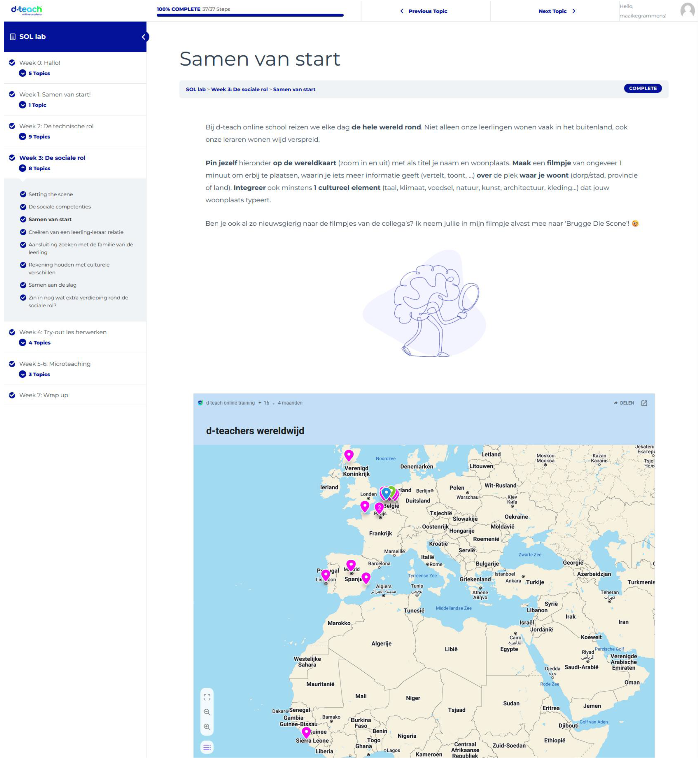This screenshot has width=700, height=761.
Task: Click the checkmark beside 'Rekening houden met culturele verschillen'
Action: (23, 265)
